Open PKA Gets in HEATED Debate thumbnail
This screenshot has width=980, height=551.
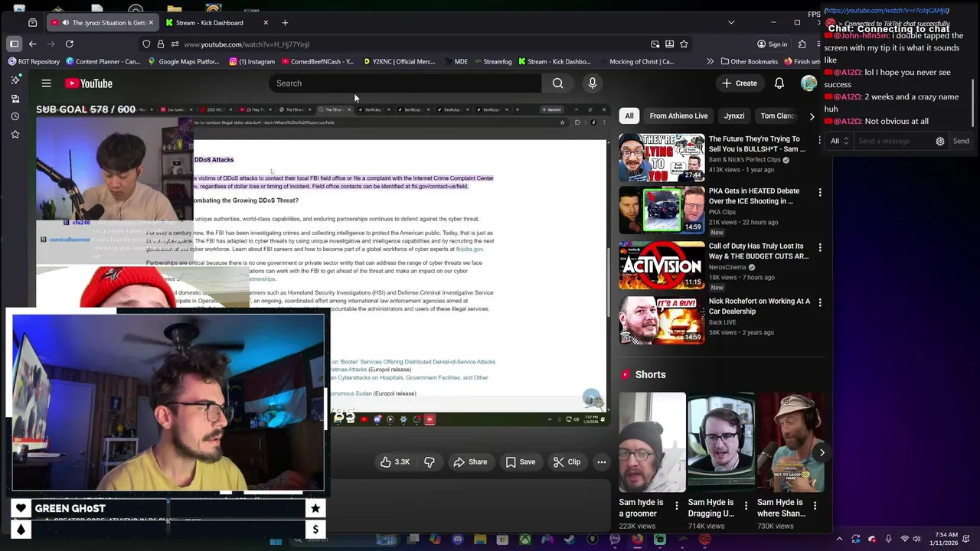661,210
